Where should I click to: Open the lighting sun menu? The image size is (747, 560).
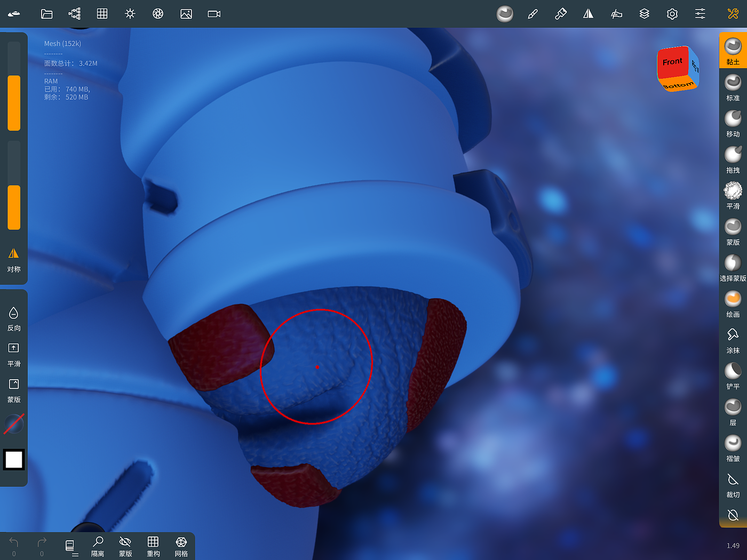(130, 14)
